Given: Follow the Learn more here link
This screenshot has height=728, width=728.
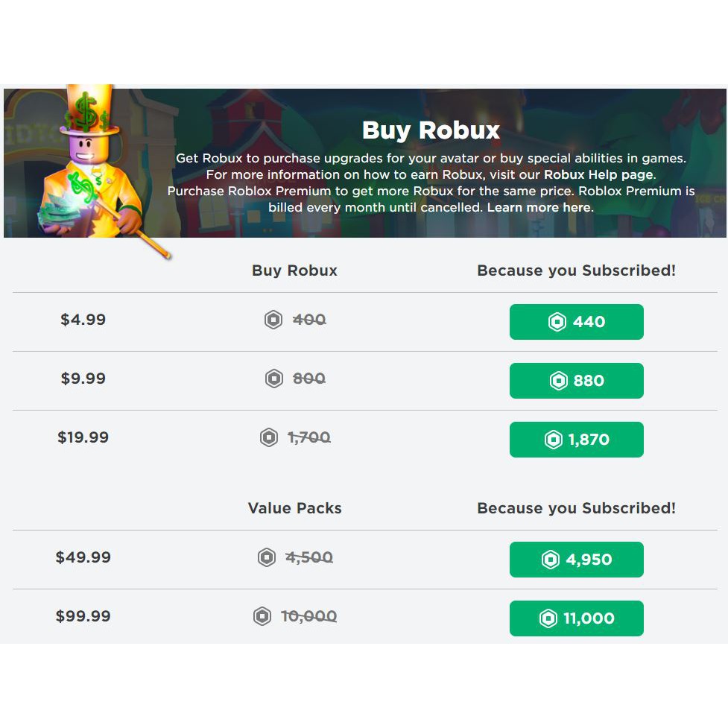Looking at the screenshot, I should (539, 207).
